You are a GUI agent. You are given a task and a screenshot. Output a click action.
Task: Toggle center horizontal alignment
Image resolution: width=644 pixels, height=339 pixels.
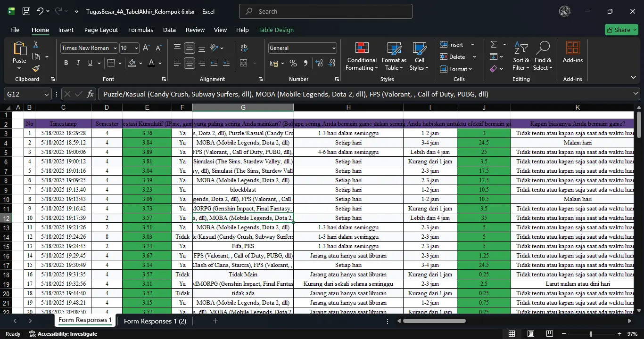pyautogui.click(x=190, y=63)
